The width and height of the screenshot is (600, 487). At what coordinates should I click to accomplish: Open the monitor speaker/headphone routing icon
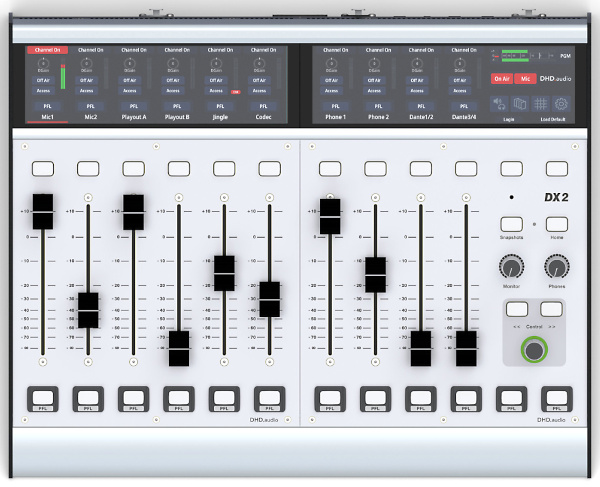pyautogui.click(x=499, y=104)
